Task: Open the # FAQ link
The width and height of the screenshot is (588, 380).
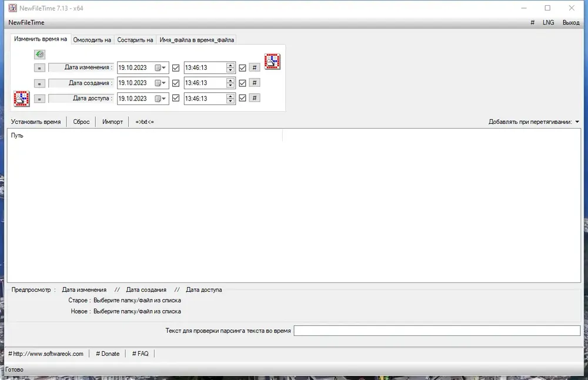Action: (x=141, y=354)
